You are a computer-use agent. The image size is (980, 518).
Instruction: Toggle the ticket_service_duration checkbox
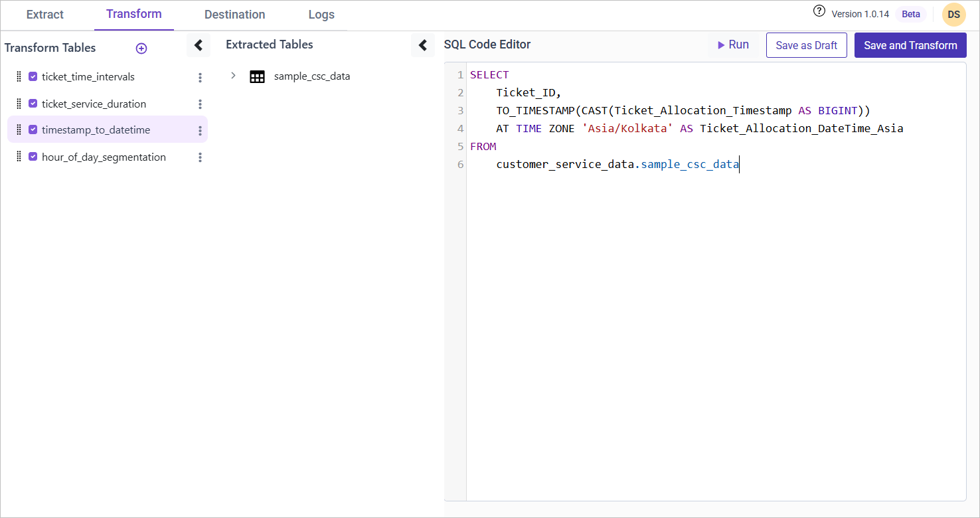click(33, 104)
